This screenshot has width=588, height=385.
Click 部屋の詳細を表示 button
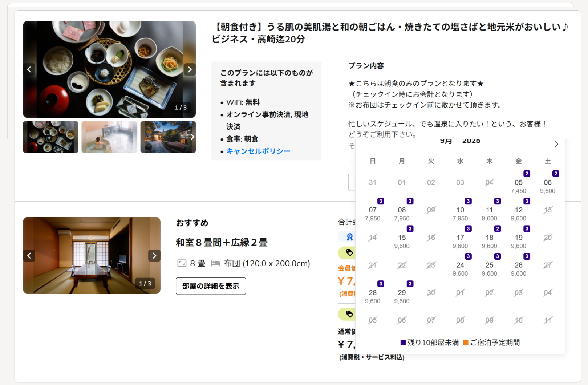(211, 286)
